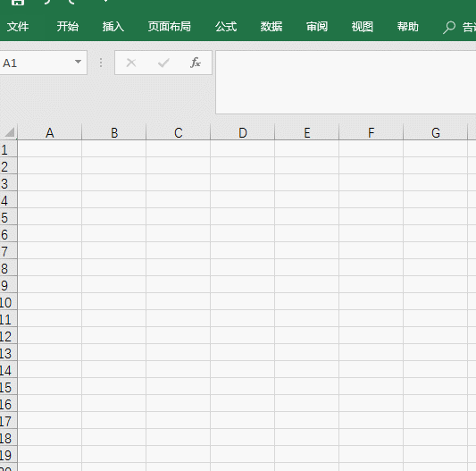This screenshot has height=471, width=476.
Task: Select cell B3 in the grid
Action: tap(113, 183)
